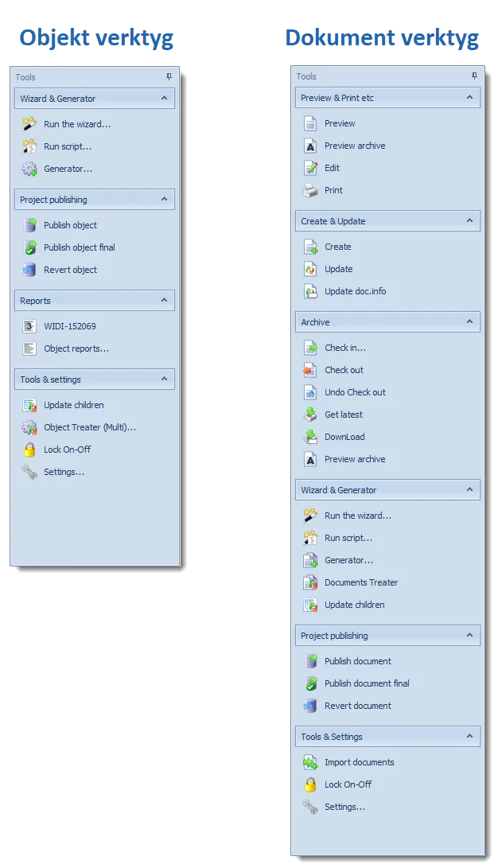The image size is (498, 868).
Task: Click the DownLoad icon
Action: click(x=310, y=436)
